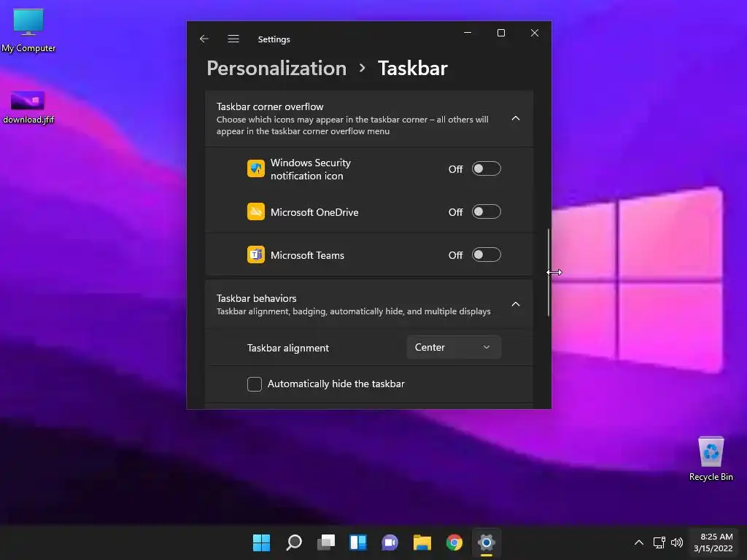Screen dimensions: 747x560
Task: Click the Taskbar corner overflow heading
Action: click(x=270, y=106)
